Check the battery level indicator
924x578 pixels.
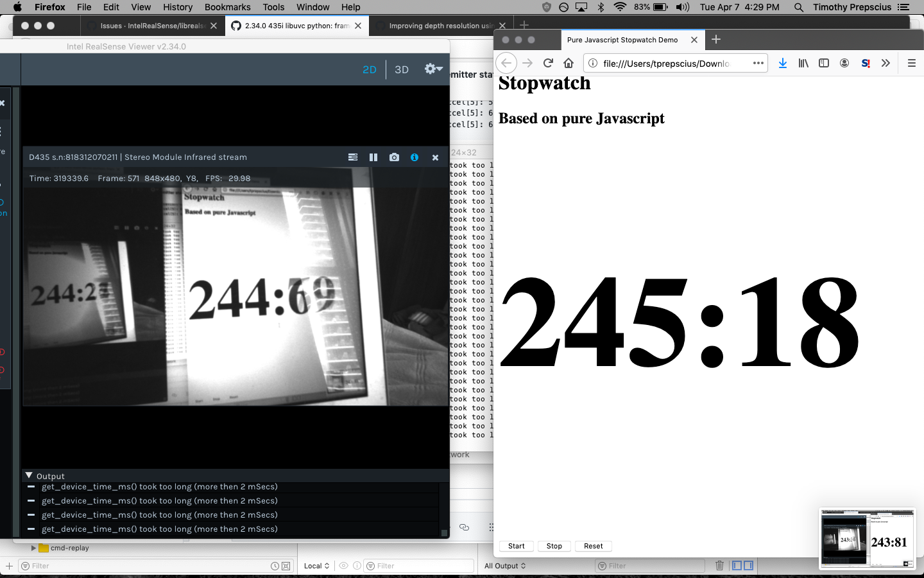pos(660,7)
